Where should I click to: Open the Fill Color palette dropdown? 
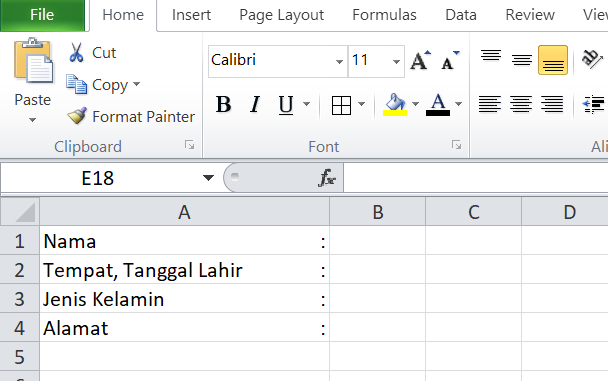(415, 104)
